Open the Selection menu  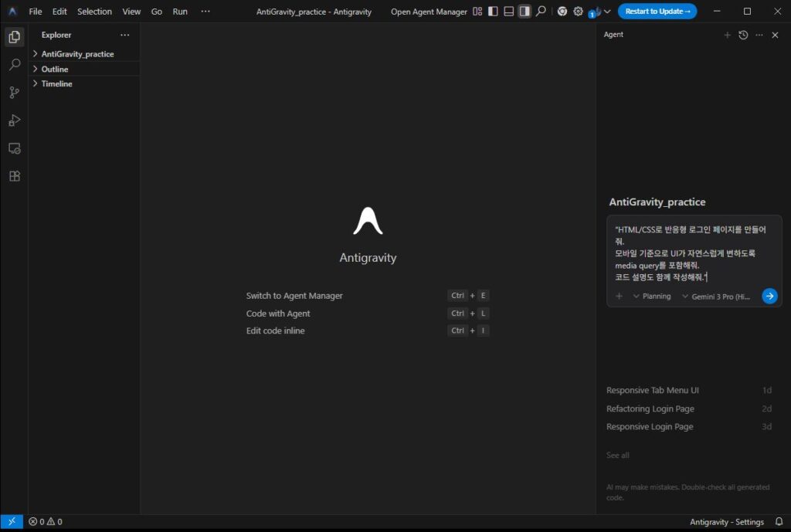click(x=94, y=12)
